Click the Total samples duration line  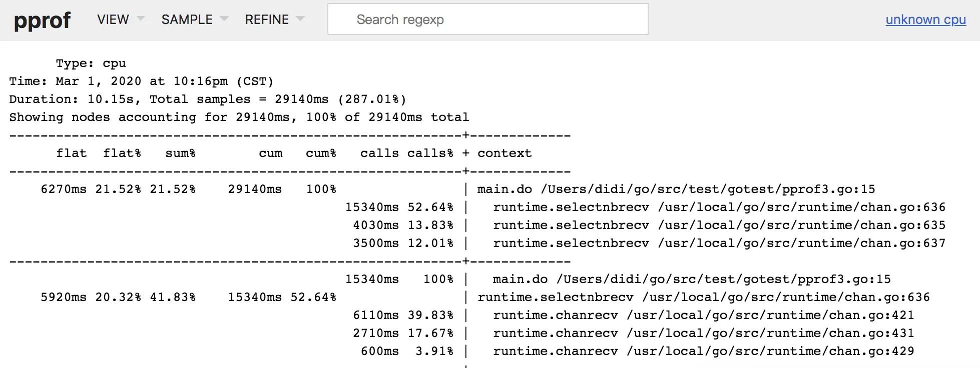(208, 99)
